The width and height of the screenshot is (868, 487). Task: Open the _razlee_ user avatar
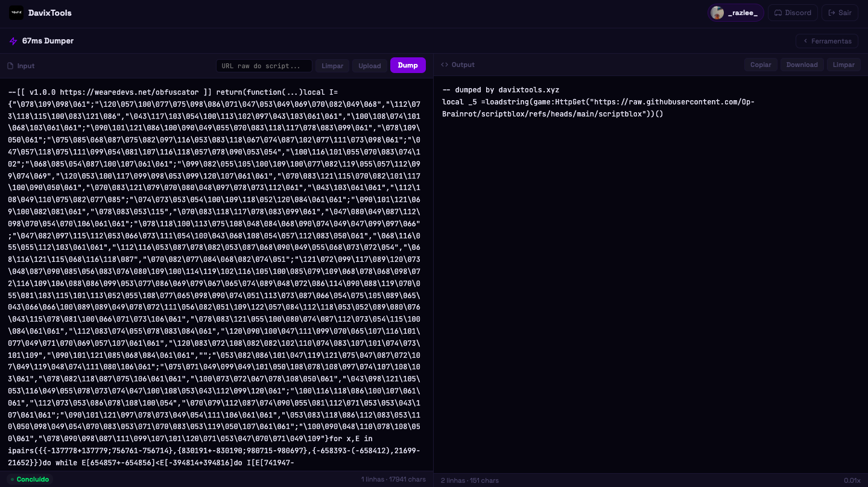[717, 13]
